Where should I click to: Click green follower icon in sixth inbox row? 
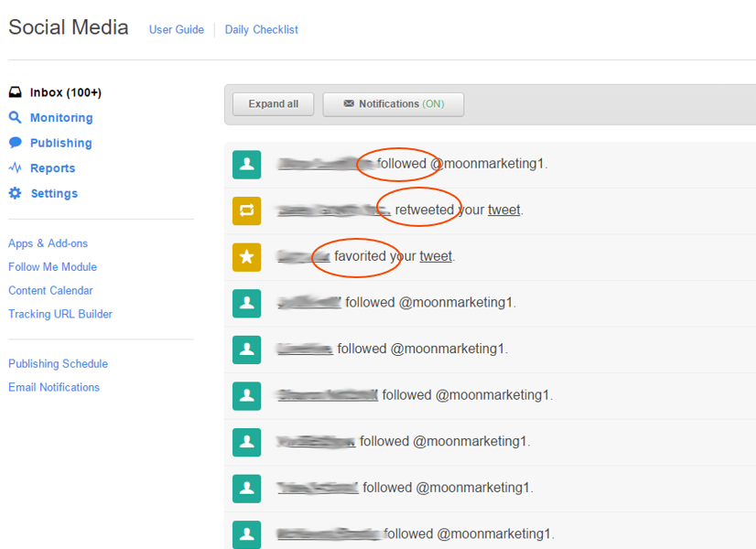(247, 395)
